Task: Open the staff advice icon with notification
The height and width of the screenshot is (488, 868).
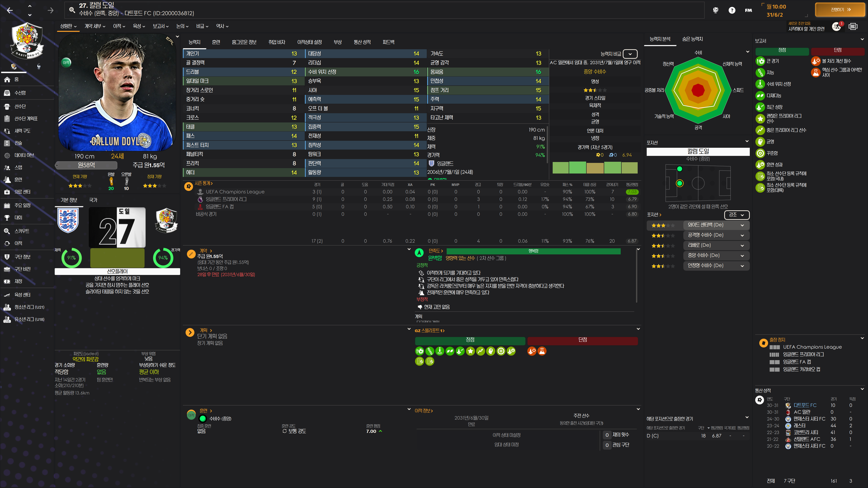Action: coord(837,27)
